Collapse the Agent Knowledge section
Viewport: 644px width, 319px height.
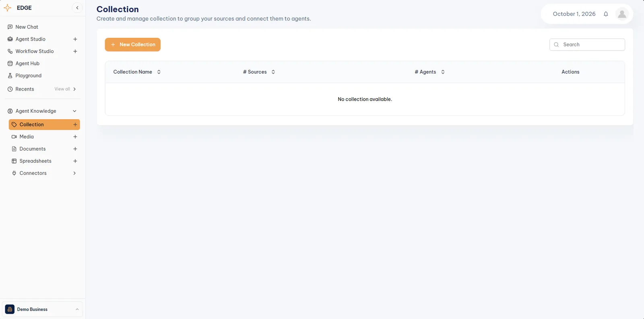point(74,111)
